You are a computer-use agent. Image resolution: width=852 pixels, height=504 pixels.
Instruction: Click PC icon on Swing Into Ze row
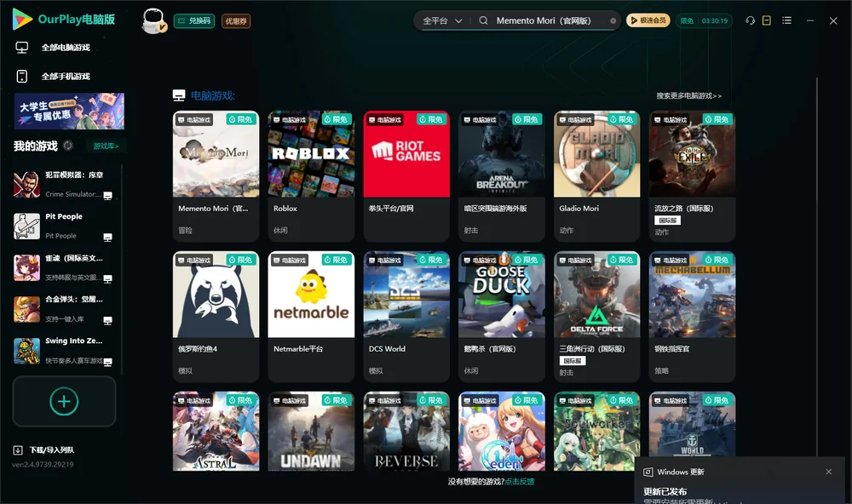[x=107, y=363]
